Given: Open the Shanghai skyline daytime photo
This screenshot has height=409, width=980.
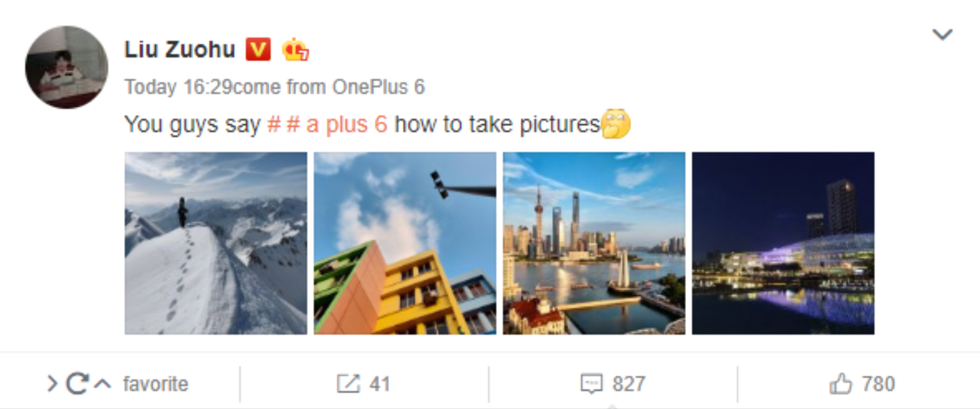Looking at the screenshot, I should [x=594, y=243].
